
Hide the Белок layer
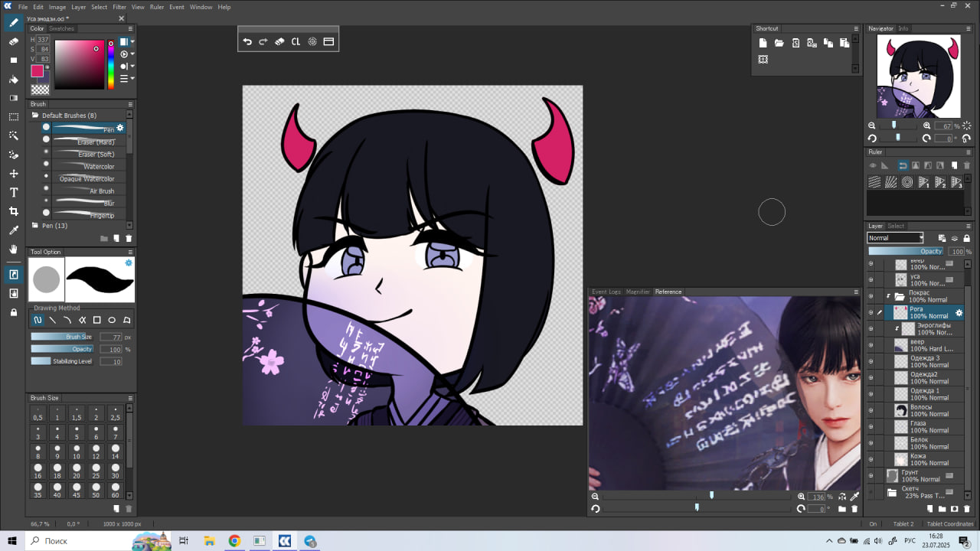pos(871,442)
